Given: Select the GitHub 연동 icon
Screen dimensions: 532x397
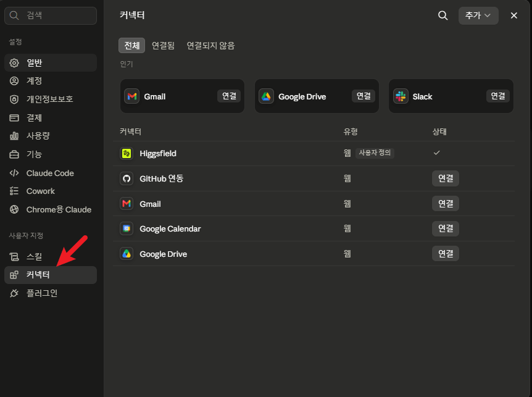Looking at the screenshot, I should (x=127, y=178).
